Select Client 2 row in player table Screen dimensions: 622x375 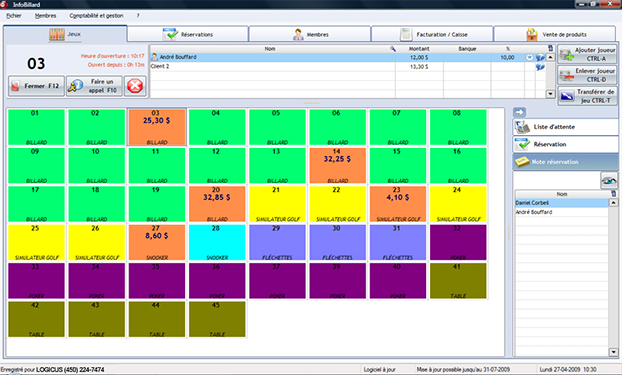click(347, 67)
